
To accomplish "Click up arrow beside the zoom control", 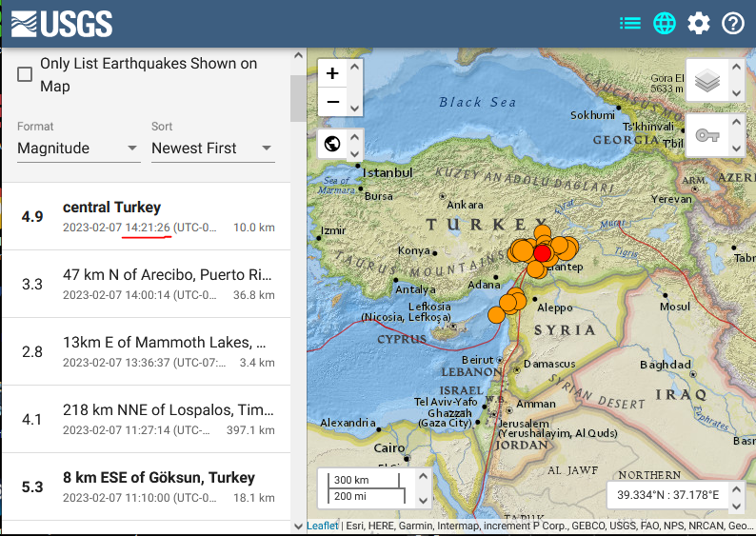I will (x=354, y=67).
